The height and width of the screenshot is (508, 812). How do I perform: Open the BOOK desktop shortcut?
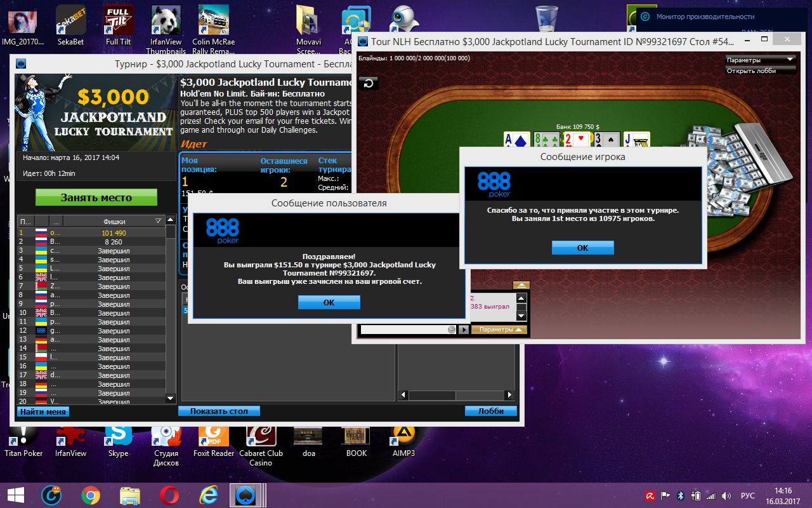click(x=357, y=441)
